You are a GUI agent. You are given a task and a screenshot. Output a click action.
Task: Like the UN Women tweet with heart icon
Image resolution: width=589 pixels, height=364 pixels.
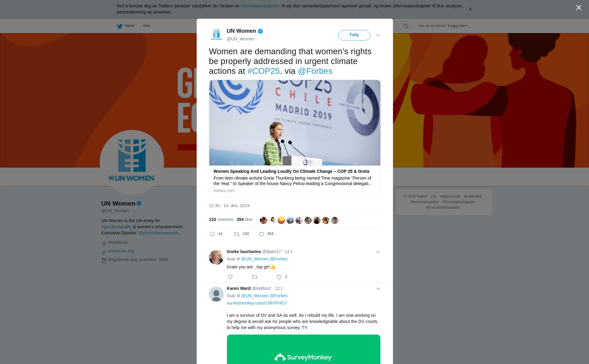click(261, 234)
